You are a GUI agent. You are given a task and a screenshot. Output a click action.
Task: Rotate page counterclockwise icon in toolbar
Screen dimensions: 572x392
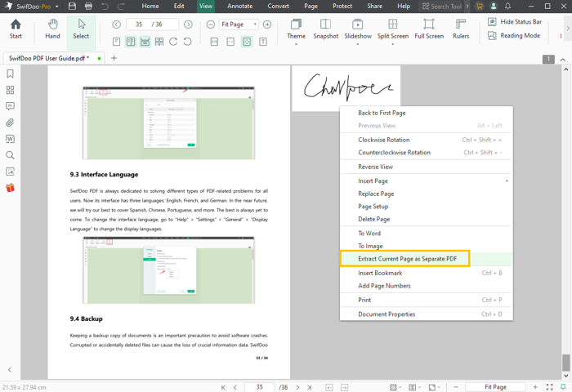[x=187, y=42]
